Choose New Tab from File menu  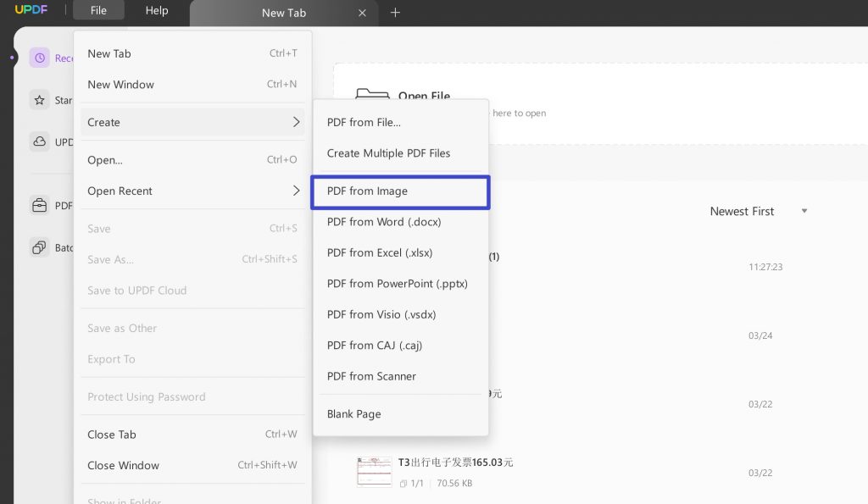point(192,53)
